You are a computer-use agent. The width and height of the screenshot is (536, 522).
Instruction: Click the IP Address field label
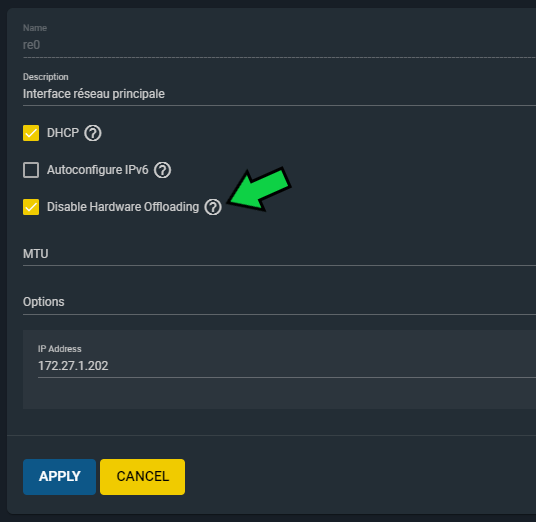click(x=59, y=349)
